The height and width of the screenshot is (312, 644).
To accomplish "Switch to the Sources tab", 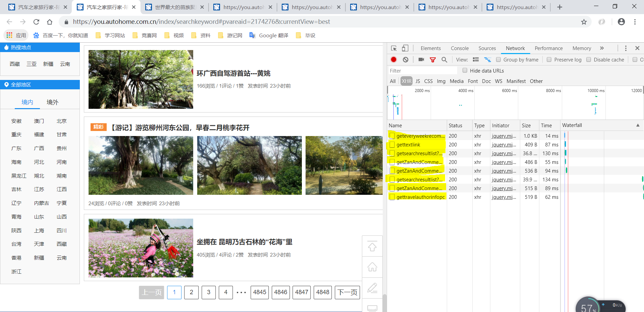I will (487, 48).
